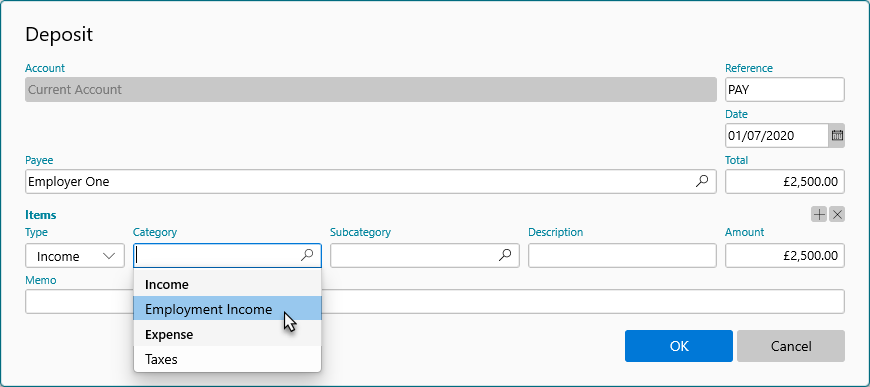Viewport: 870px width, 387px height.
Task: Click the Payee search magnifier icon
Action: 702,181
